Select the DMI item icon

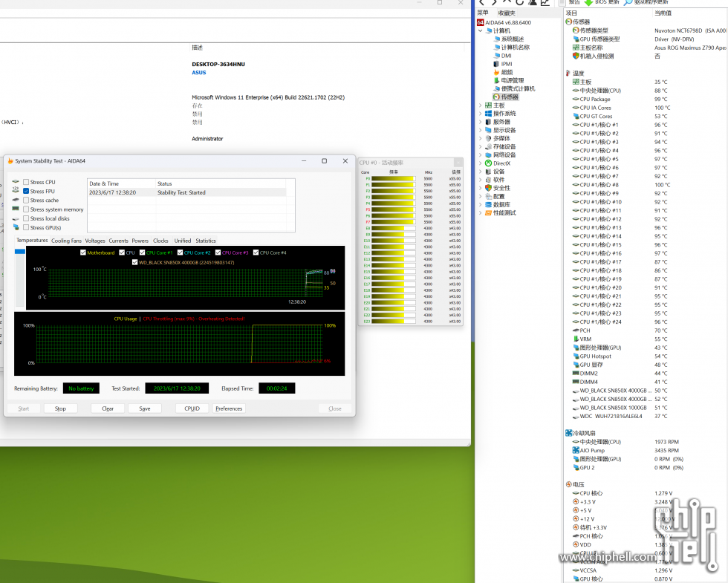pyautogui.click(x=497, y=56)
